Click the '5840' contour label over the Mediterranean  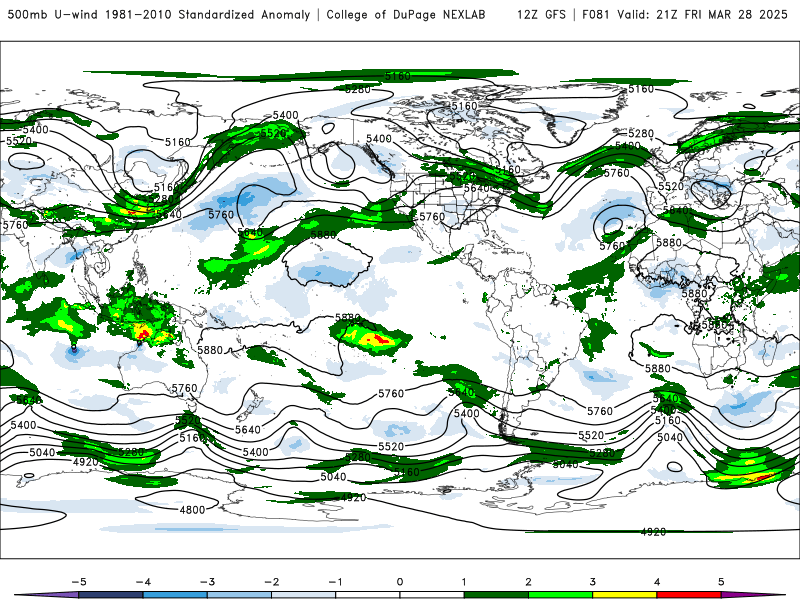676,210
